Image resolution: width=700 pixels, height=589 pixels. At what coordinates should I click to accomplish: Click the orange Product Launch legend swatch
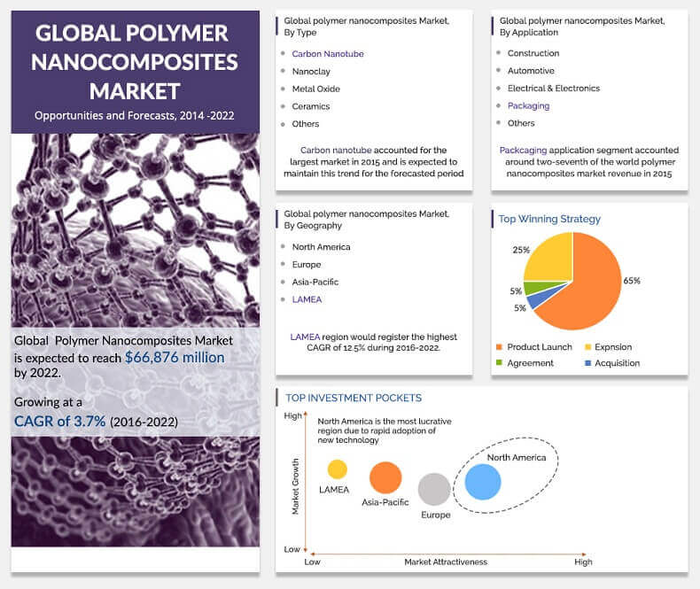[x=500, y=346]
